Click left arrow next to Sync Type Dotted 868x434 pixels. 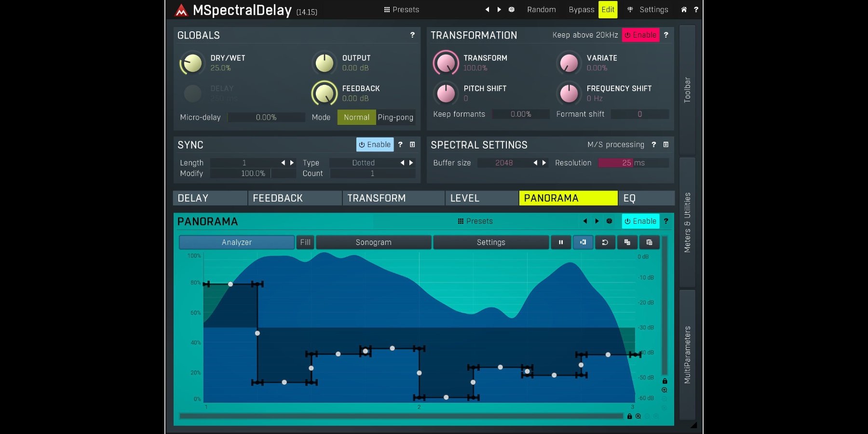(x=402, y=163)
